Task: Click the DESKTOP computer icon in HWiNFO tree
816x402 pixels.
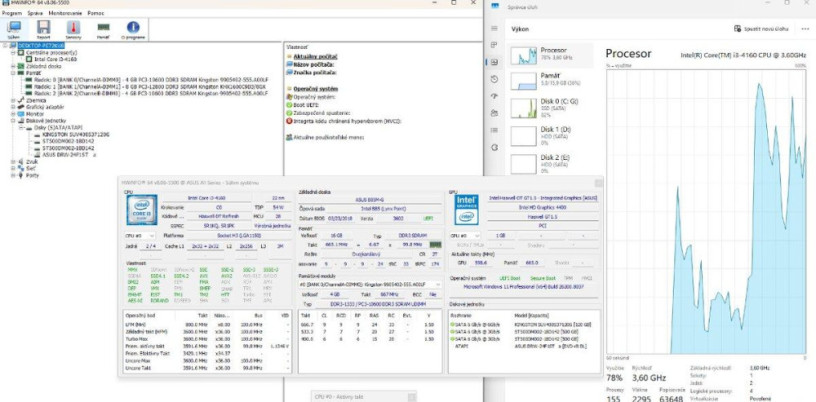Action: pyautogui.click(x=14, y=46)
